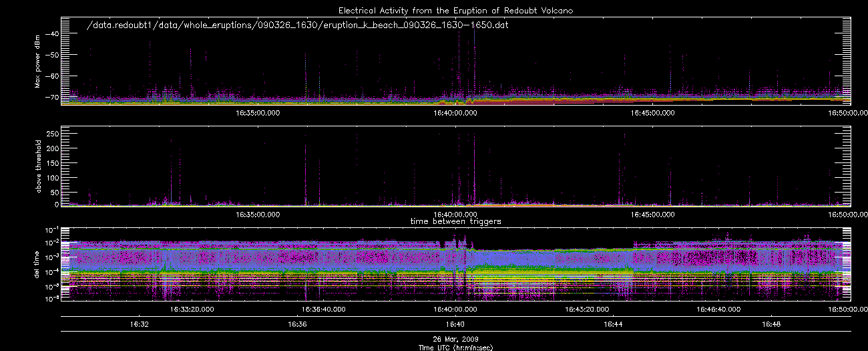Click the '26 Mar, 2009' date label

[455, 339]
